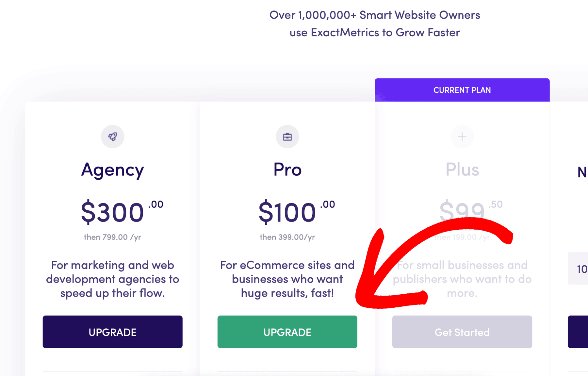Click the partially visible plan title at right edge

tap(582, 172)
